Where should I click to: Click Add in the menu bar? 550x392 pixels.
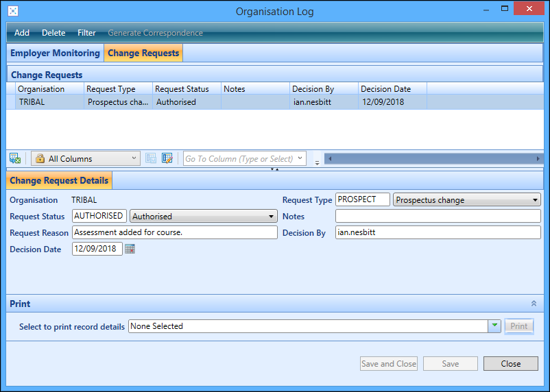22,33
